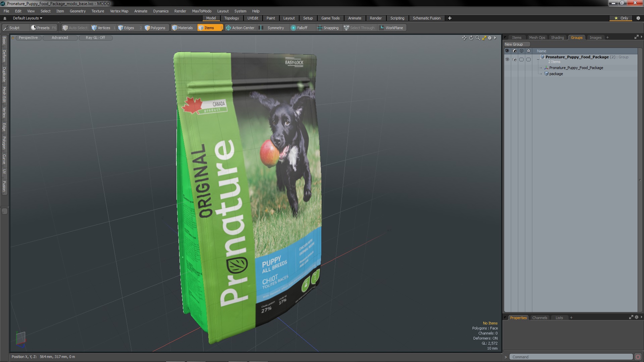Switch to the Schematic Fusion layout tab
This screenshot has width=644, height=362.
[426, 18]
